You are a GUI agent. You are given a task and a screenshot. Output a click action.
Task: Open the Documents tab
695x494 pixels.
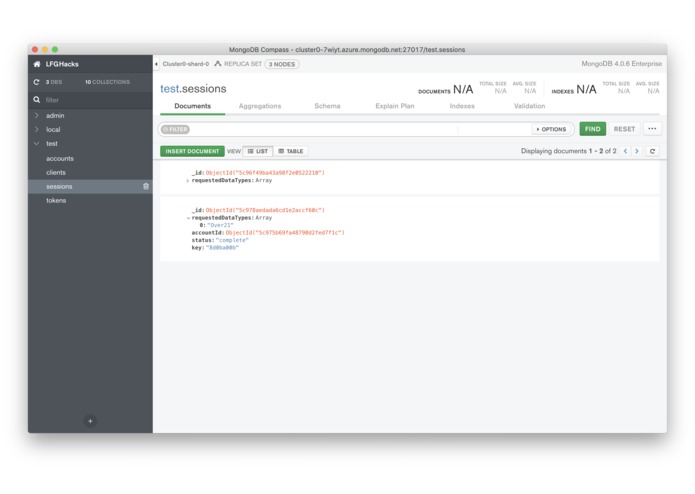pos(192,106)
